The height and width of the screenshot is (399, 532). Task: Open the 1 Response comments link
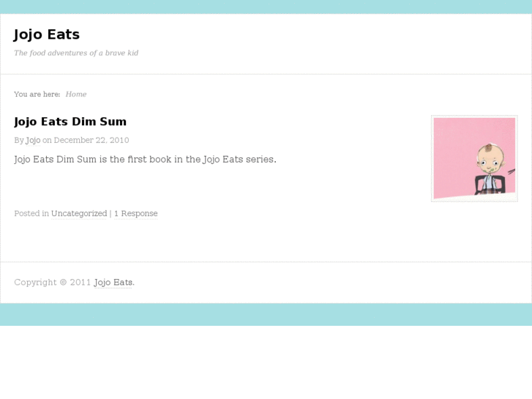(x=135, y=214)
